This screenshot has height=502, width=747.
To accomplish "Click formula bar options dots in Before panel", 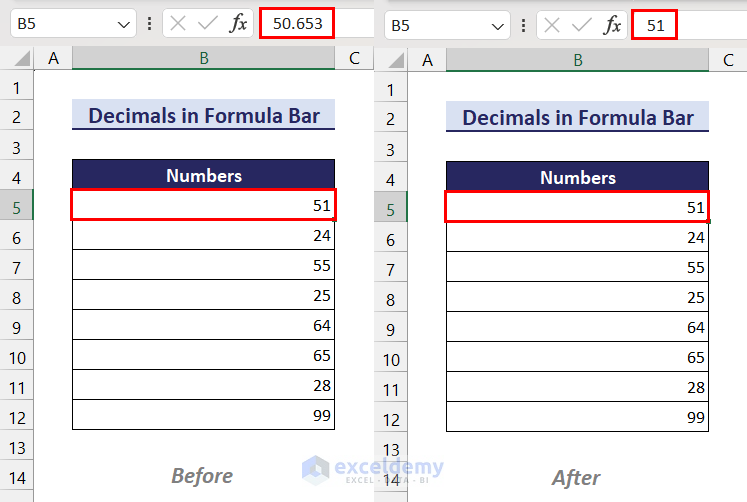I will [150, 23].
